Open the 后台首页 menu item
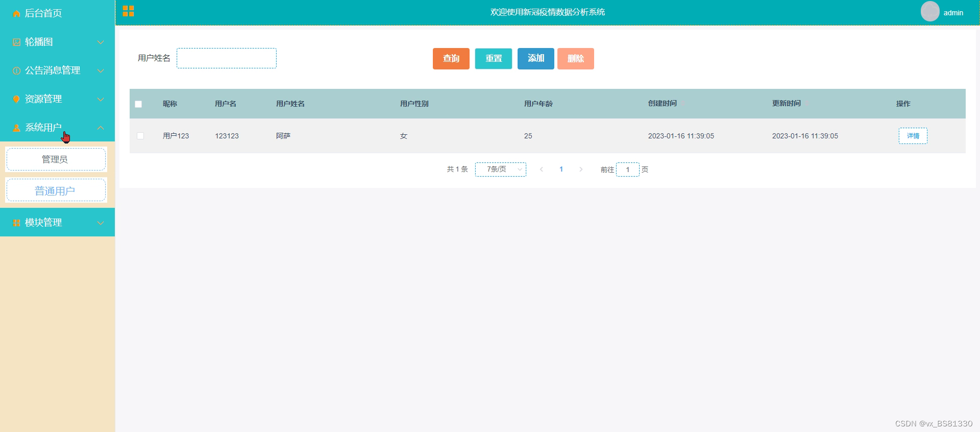The width and height of the screenshot is (980, 432). point(57,13)
